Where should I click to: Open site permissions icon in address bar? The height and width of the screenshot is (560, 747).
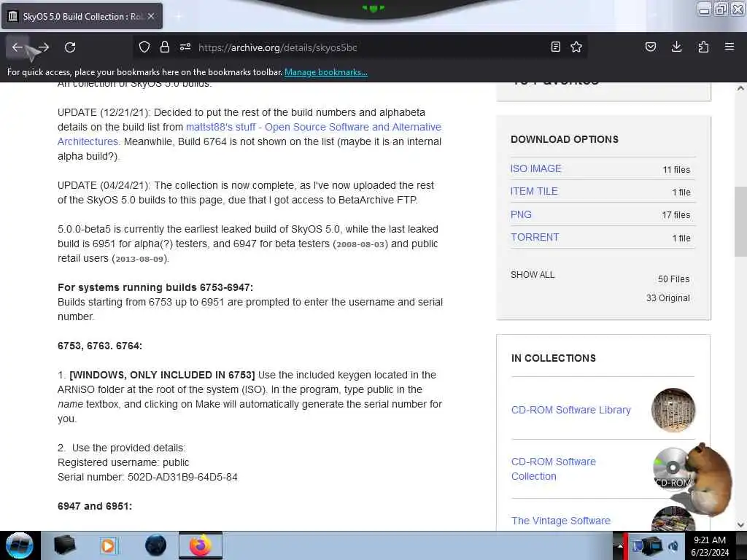tap(185, 47)
